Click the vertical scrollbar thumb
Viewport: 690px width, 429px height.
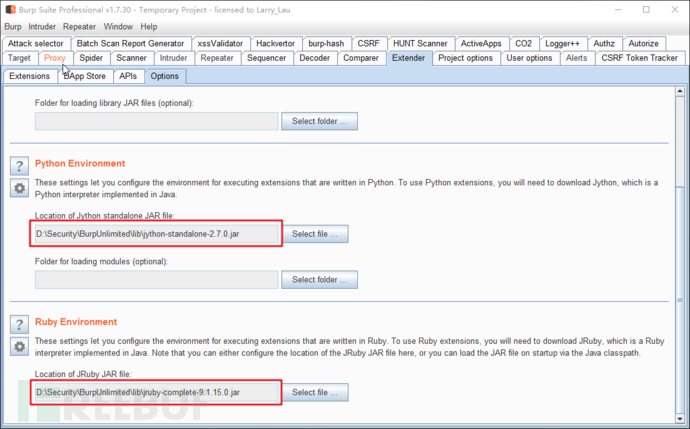[680, 300]
